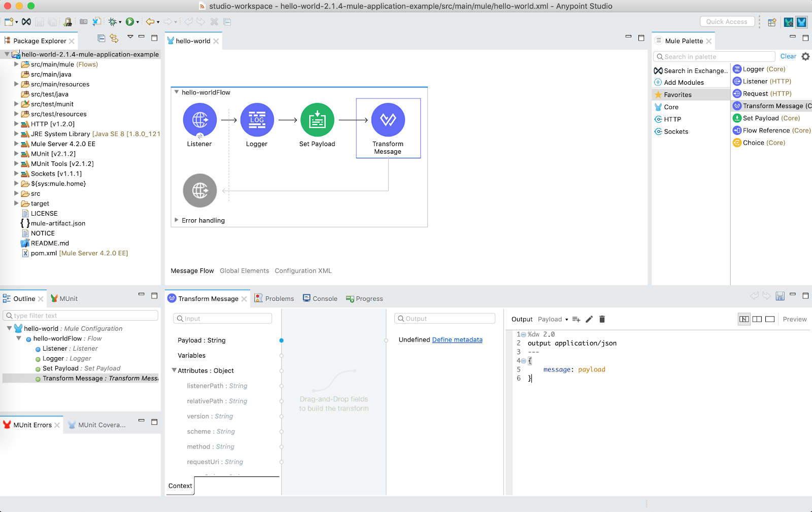Screen dimensions: 812x512
Task: Select pom.xml in the Package Explorer
Action: coord(75,253)
